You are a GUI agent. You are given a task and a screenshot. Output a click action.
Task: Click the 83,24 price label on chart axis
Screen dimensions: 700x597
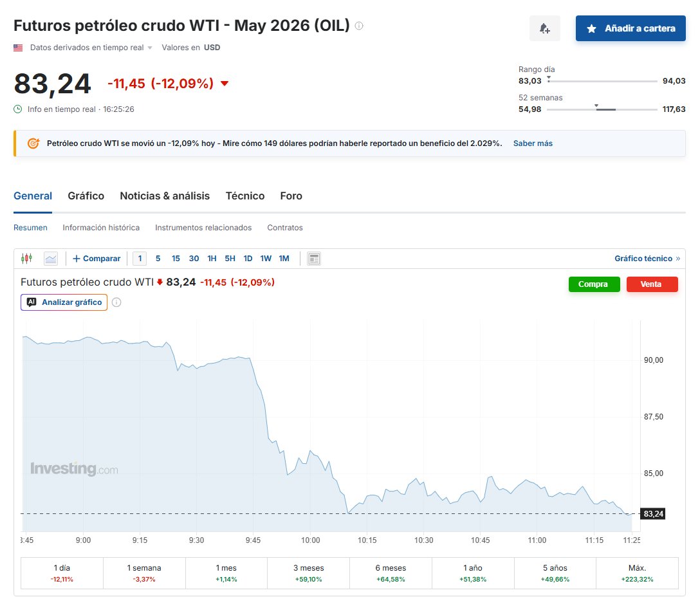[653, 514]
